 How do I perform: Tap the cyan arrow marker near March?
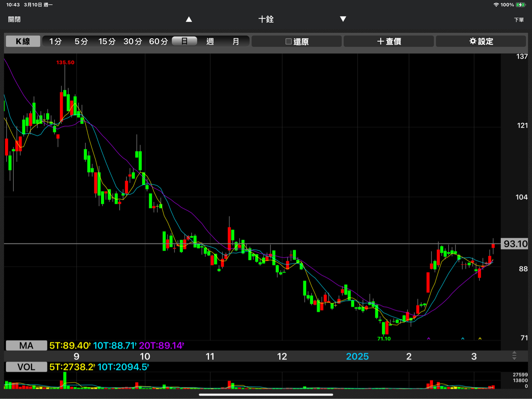(463, 339)
